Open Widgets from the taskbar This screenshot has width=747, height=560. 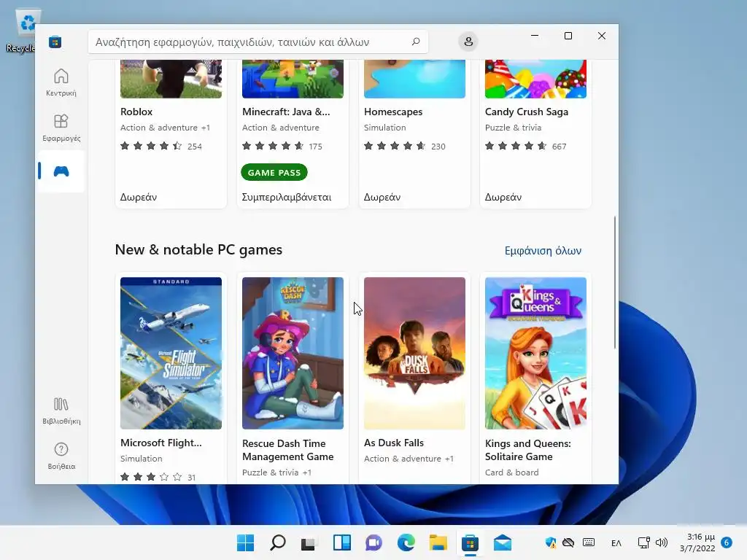[341, 542]
